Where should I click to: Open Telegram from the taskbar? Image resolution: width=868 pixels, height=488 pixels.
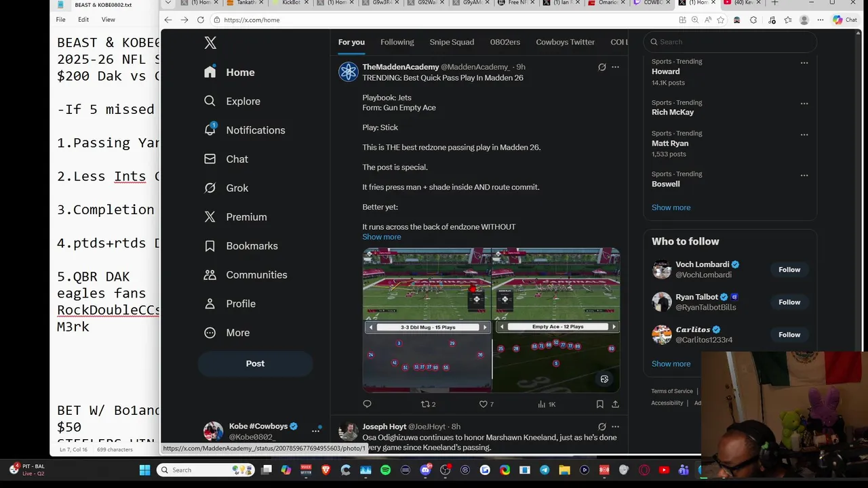[545, 470]
